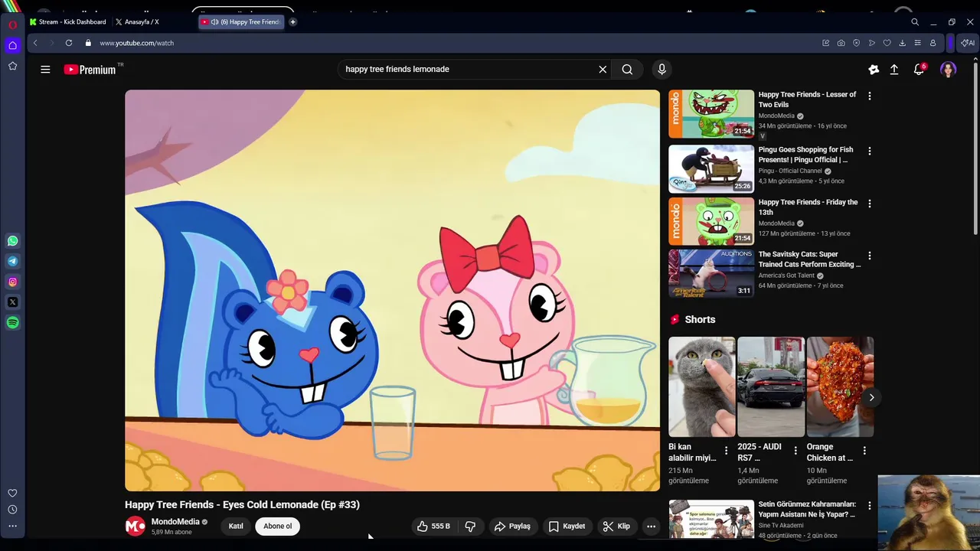Open the sidebar heart (pinboards) icon
The image size is (980, 551).
12,494
